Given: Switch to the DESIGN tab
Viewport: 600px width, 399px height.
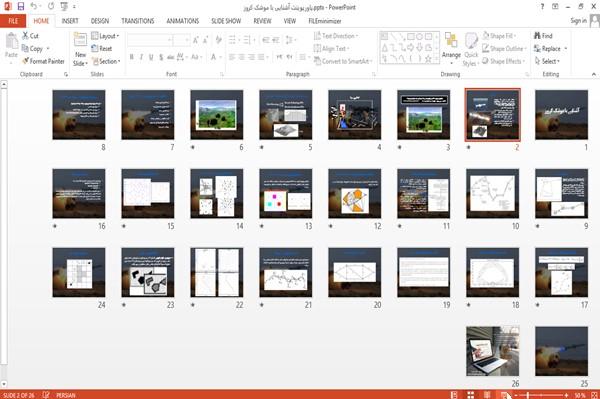Looking at the screenshot, I should [x=100, y=21].
